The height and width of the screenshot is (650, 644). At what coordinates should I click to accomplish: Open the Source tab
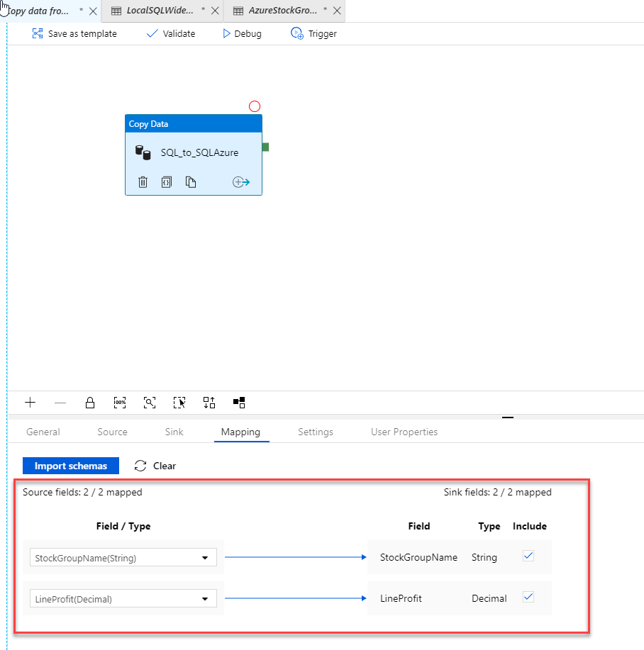pos(112,432)
